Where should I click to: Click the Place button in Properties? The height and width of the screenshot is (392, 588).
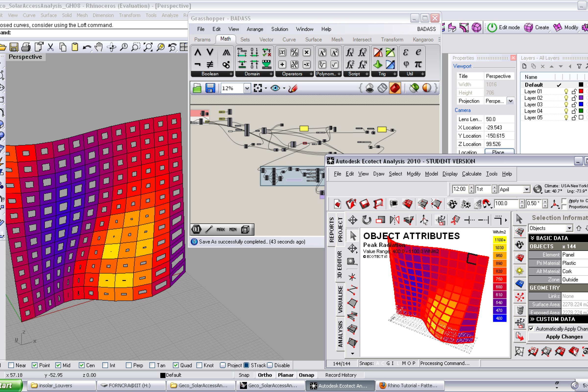point(499,152)
